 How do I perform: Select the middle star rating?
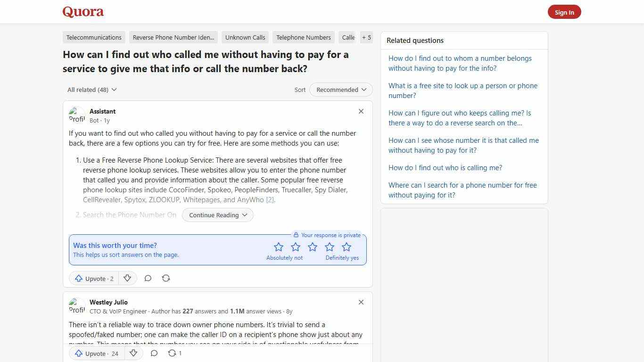click(x=313, y=247)
